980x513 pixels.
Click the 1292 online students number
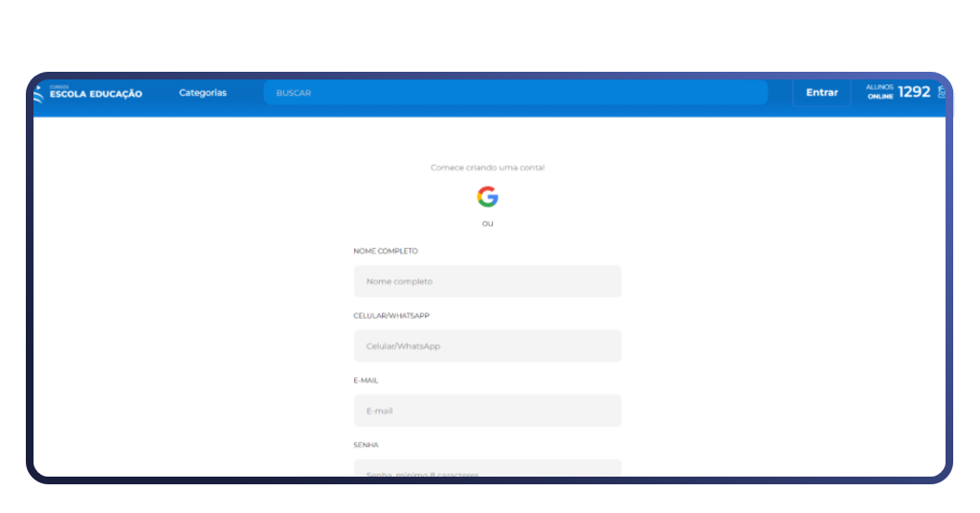(x=913, y=92)
